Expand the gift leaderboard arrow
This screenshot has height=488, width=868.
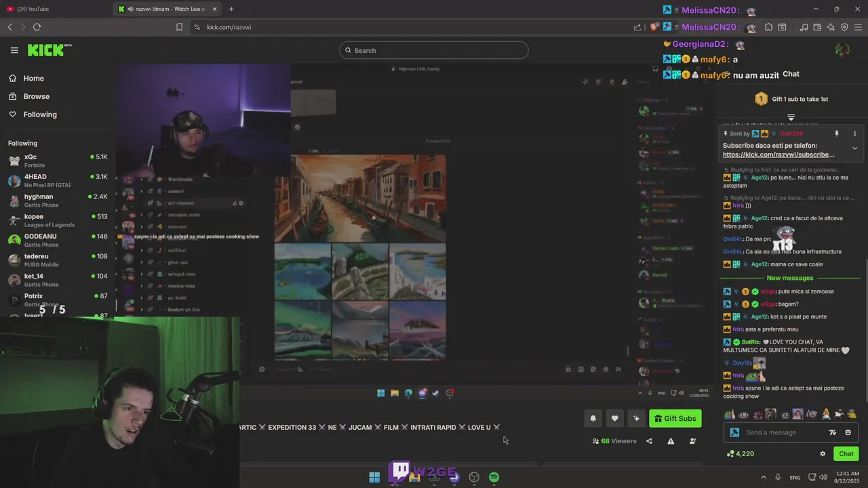point(791,117)
